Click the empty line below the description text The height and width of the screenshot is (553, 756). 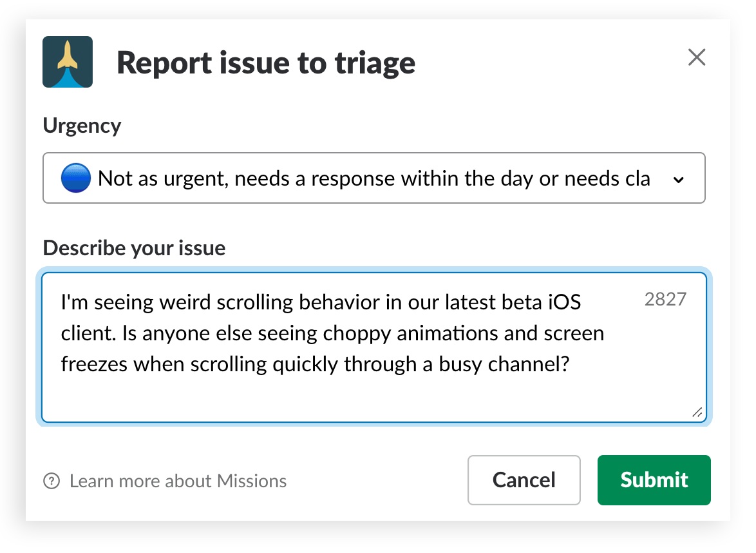tap(322, 395)
